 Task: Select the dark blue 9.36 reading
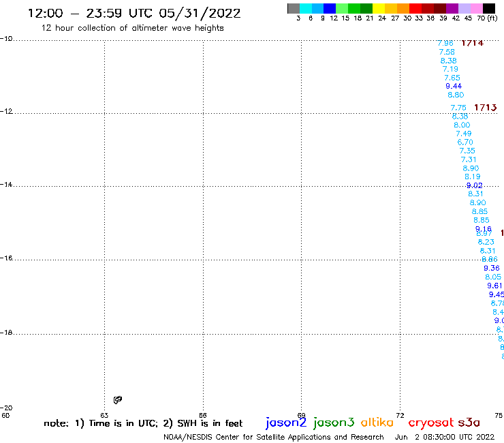[492, 268]
